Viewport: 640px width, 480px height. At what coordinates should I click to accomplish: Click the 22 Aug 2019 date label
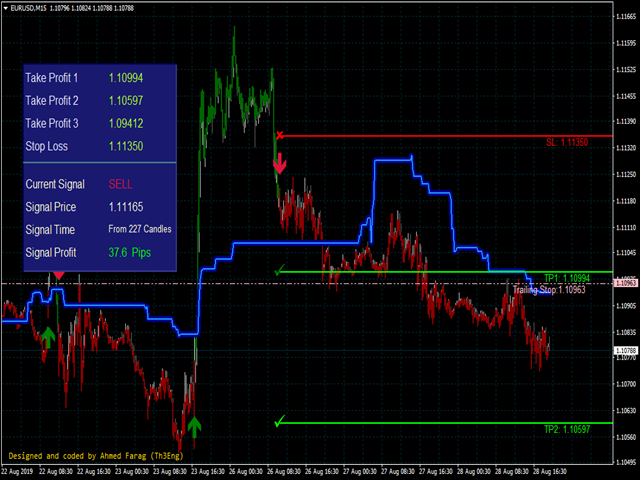point(17,471)
